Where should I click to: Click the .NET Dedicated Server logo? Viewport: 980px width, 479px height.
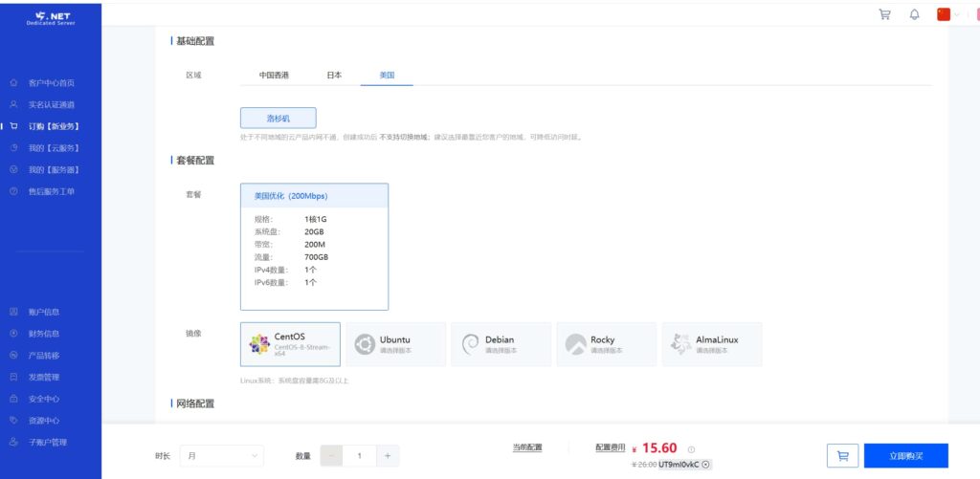tap(52, 17)
